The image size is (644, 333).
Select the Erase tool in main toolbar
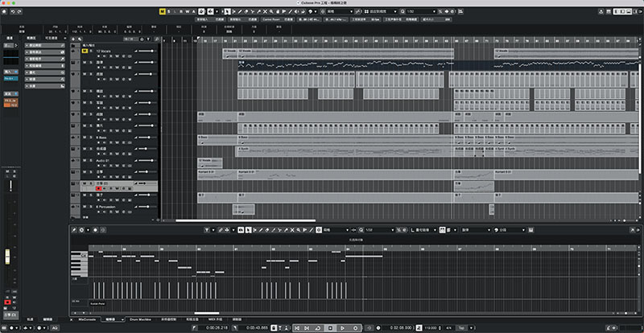246,11
